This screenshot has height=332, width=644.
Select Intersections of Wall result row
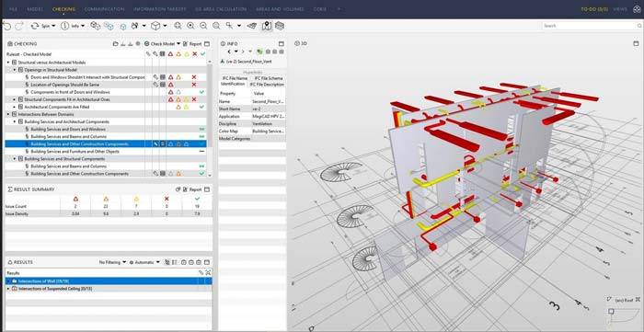pos(109,281)
